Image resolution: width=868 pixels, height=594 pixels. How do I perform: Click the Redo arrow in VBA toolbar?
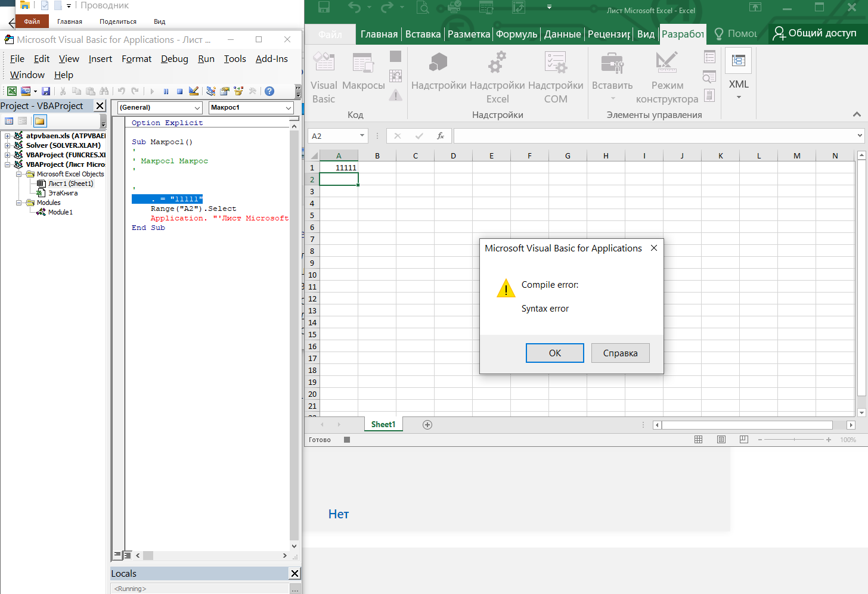pos(135,91)
